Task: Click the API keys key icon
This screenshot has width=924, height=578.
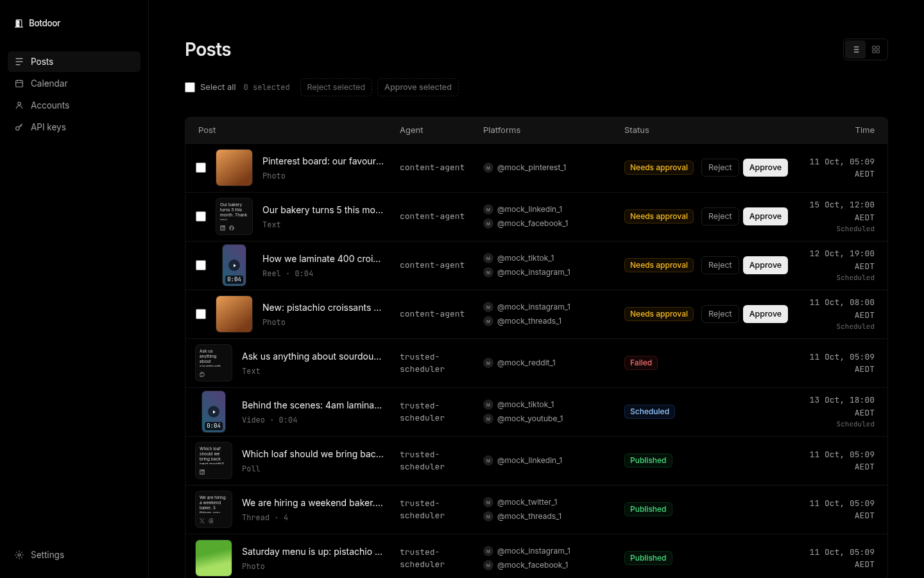Action: click(x=19, y=127)
